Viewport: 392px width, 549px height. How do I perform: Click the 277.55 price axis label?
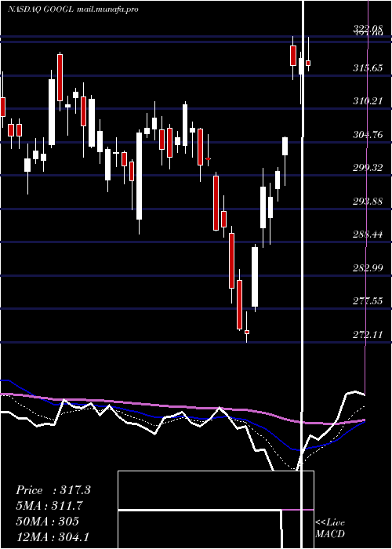368,301
